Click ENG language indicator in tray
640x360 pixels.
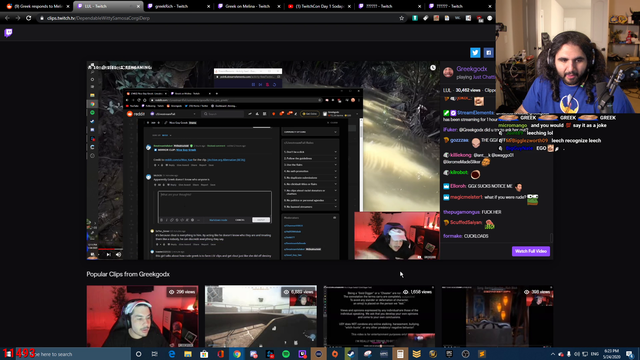click(595, 354)
